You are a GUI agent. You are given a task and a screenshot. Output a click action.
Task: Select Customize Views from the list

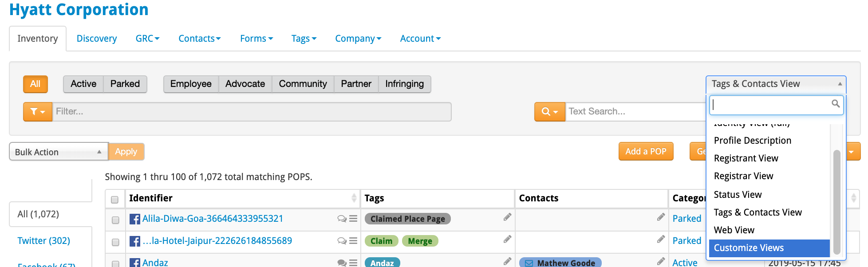pyautogui.click(x=769, y=248)
